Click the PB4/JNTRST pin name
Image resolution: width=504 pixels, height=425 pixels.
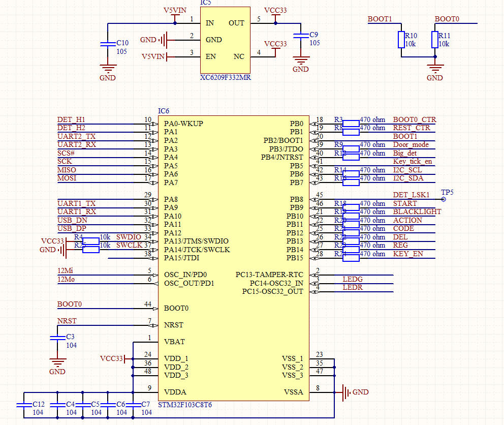(282, 157)
